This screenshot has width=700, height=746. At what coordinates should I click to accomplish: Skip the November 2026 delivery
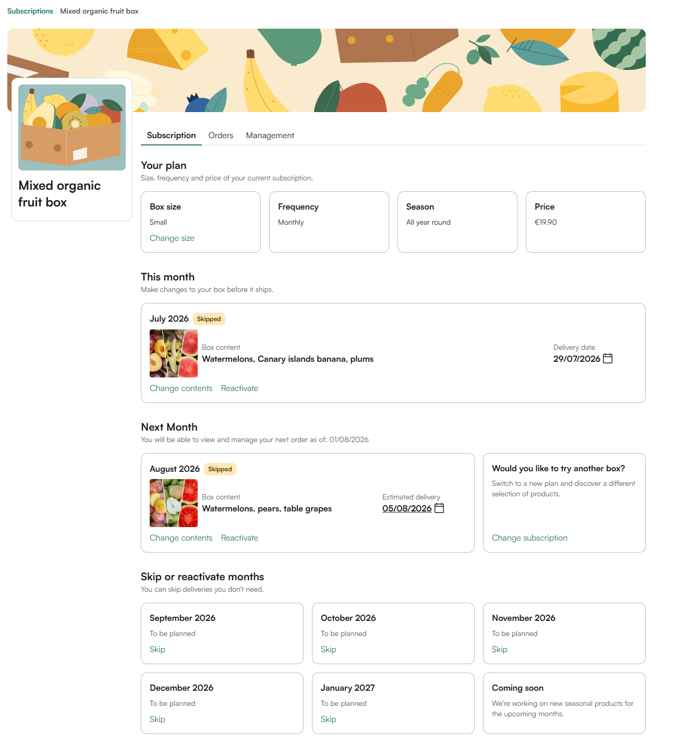pos(500,649)
